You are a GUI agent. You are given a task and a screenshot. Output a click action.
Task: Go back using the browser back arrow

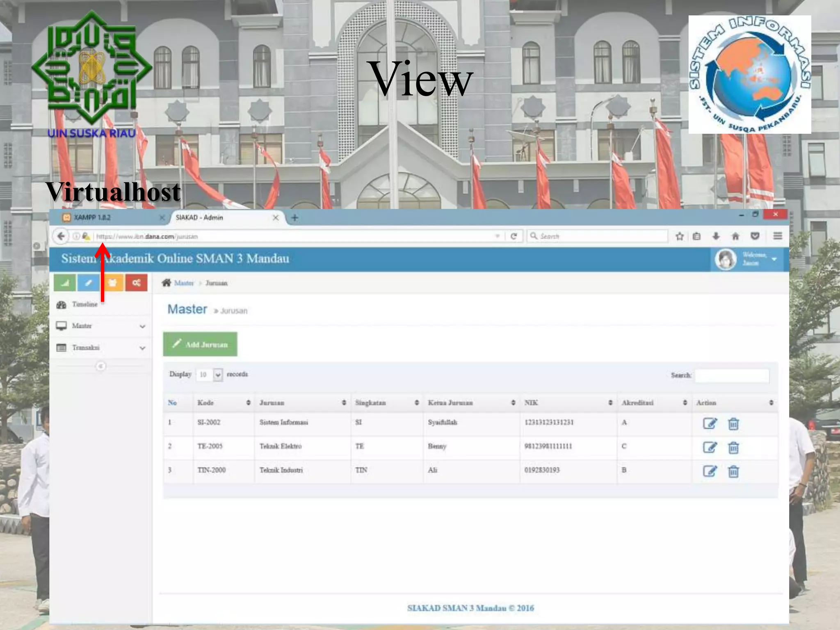coord(61,236)
